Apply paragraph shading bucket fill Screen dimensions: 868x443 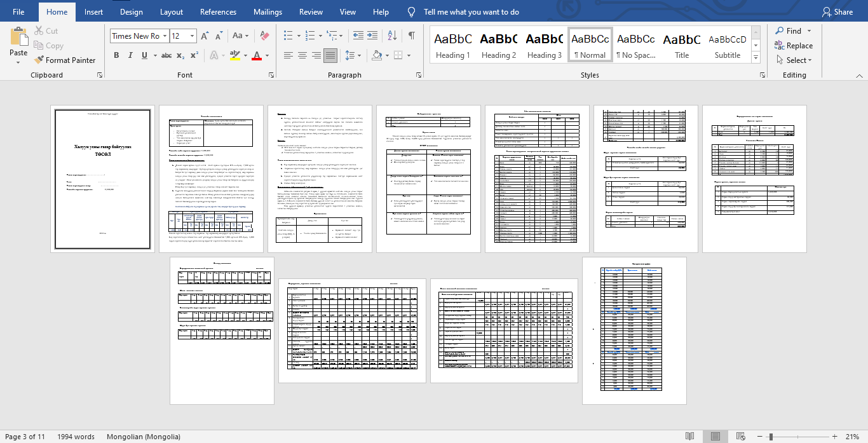click(x=376, y=55)
